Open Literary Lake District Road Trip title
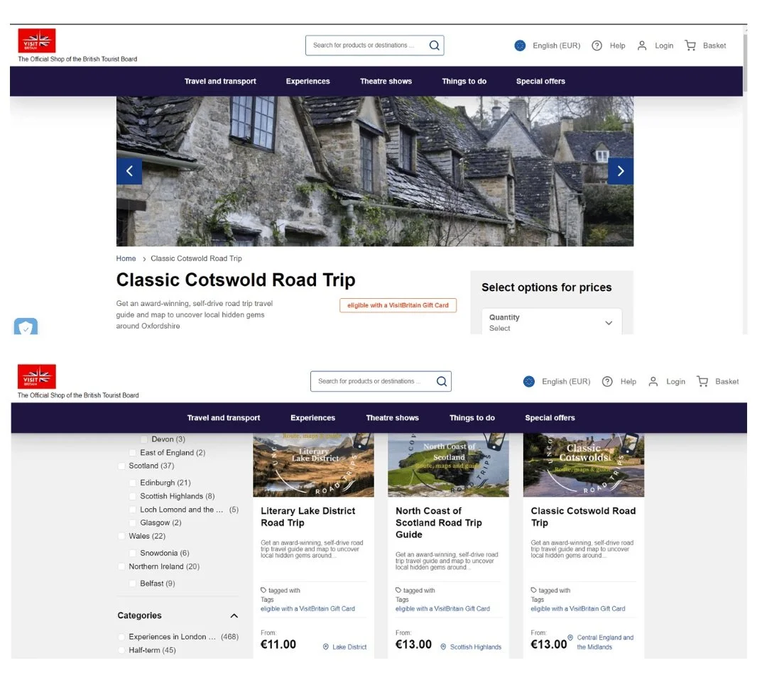 (x=307, y=517)
